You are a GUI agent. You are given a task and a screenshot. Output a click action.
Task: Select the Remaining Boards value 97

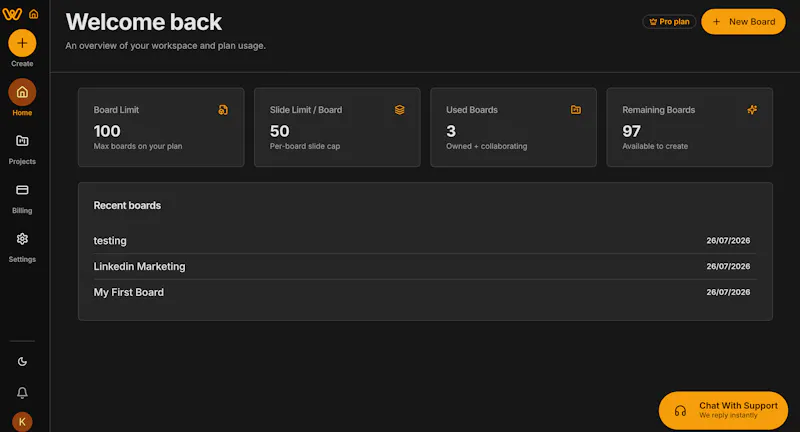tap(632, 131)
